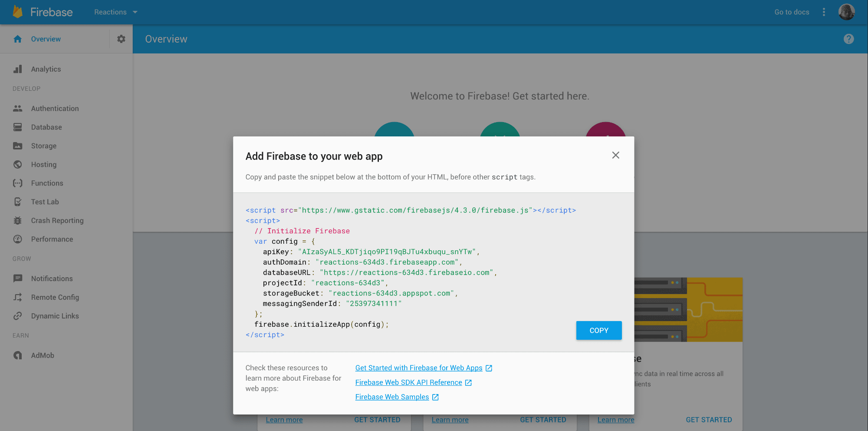The width and height of the screenshot is (868, 431).
Task: Open the Firebase Web Samples link
Action: [x=392, y=397]
